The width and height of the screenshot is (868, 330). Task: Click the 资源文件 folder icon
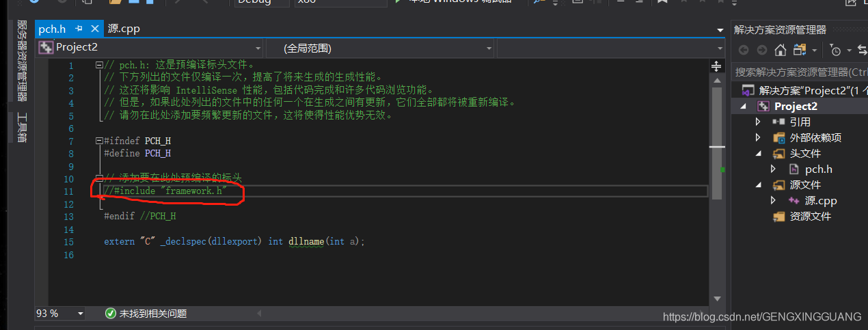click(778, 217)
